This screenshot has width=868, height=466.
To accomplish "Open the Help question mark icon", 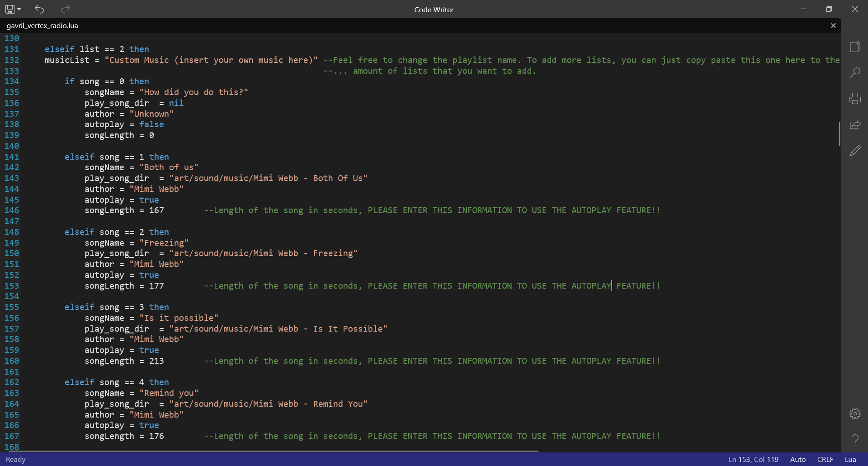I will pos(855,440).
